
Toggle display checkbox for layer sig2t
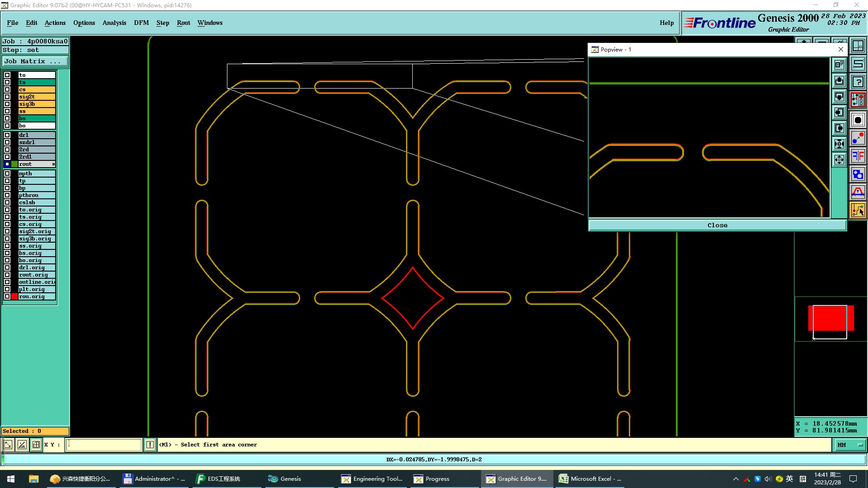7,97
